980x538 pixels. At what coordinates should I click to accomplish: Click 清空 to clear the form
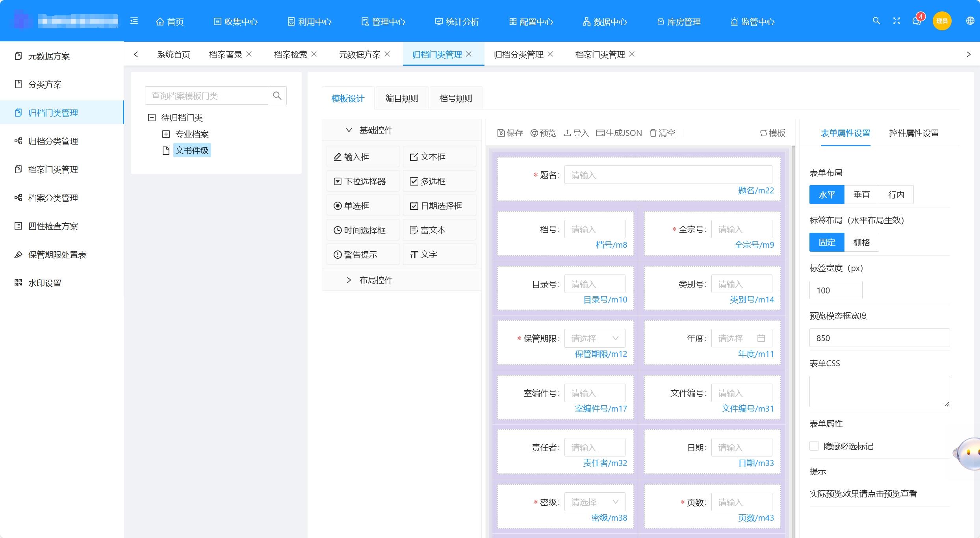pyautogui.click(x=663, y=133)
